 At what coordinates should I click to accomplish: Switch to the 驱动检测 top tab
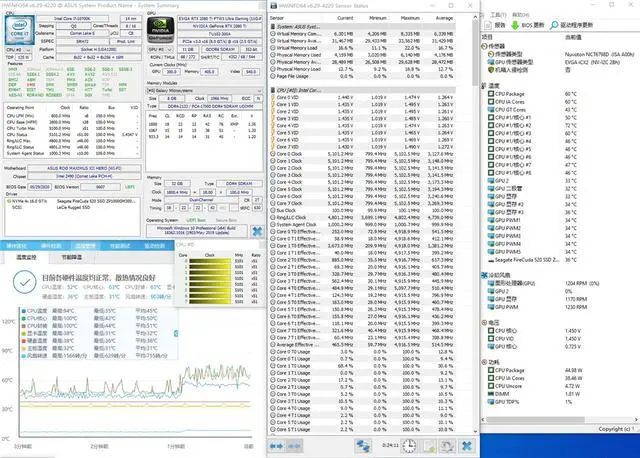tap(155, 246)
